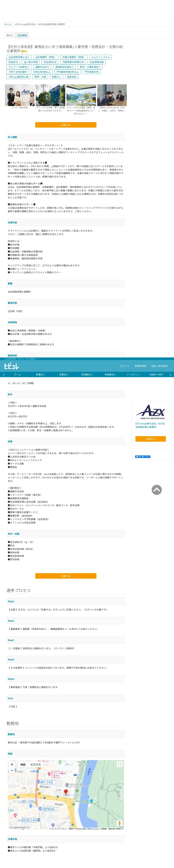Click the 月間残業30時間以内 tag
Image resolution: width=174 pixels, height=868 pixels.
point(73,62)
